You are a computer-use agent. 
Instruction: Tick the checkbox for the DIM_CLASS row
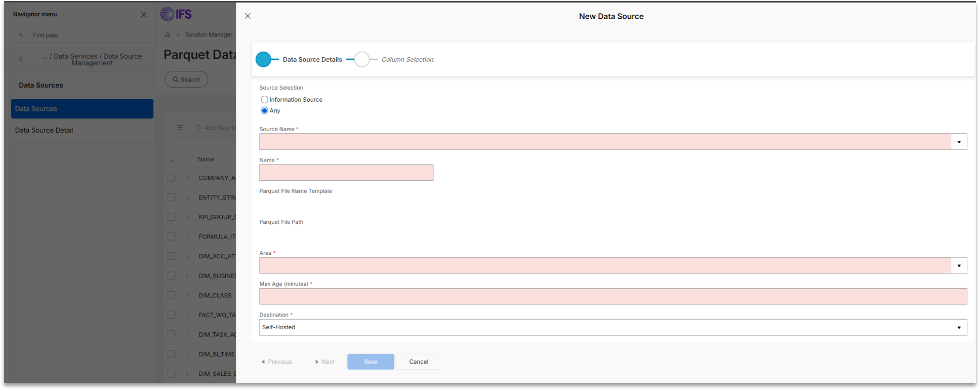172,295
